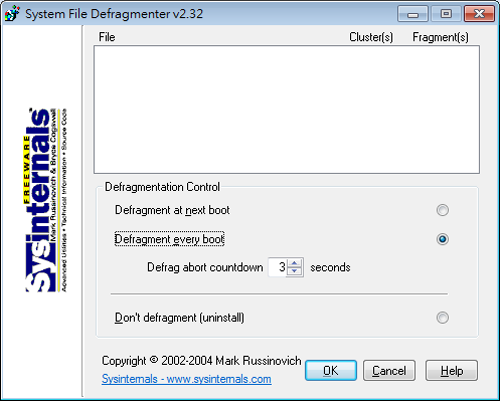Click the File column header

107,37
